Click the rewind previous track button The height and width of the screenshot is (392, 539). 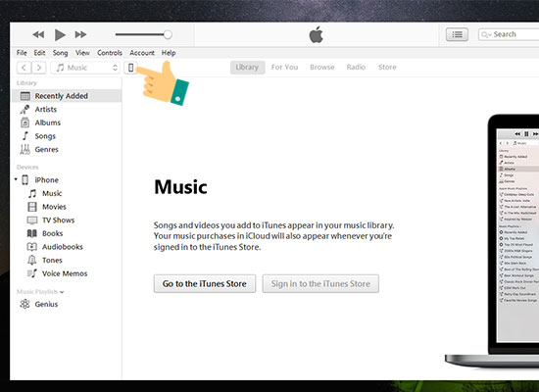point(38,34)
